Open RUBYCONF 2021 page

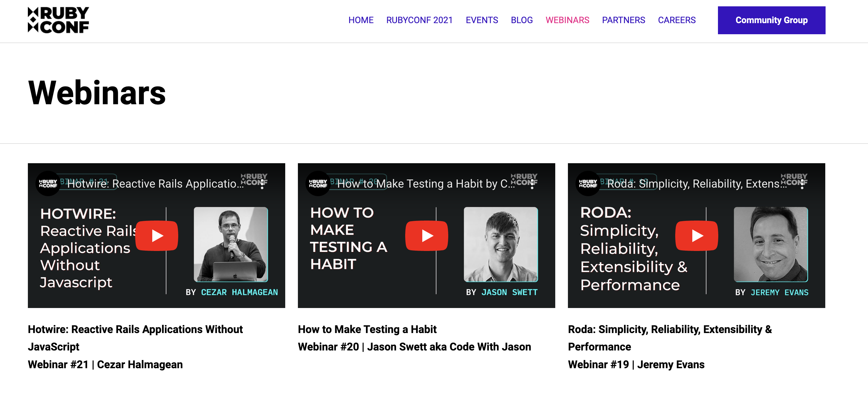(x=420, y=21)
